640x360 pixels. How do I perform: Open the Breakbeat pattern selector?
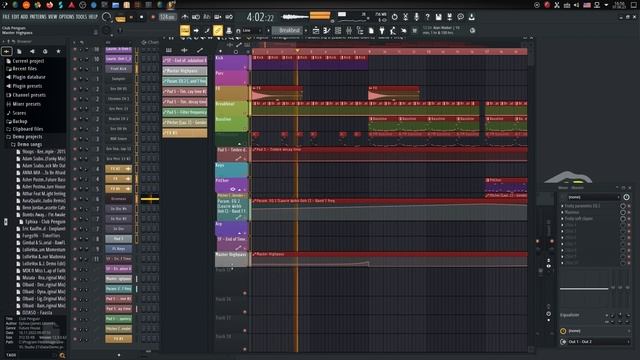click(287, 31)
